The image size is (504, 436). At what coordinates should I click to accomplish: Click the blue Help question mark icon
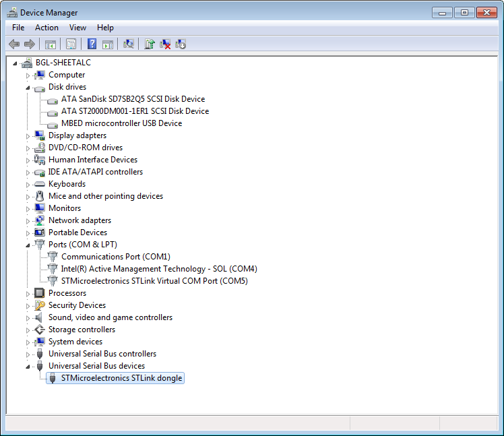pyautogui.click(x=92, y=44)
